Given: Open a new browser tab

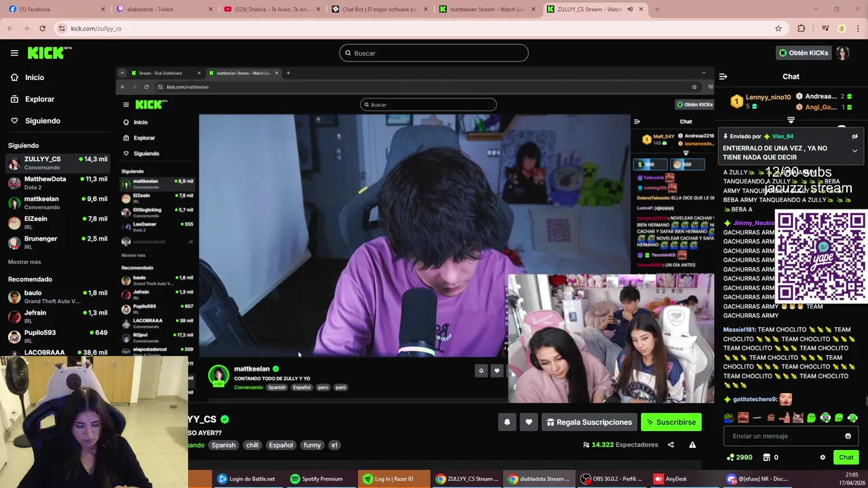Looking at the screenshot, I should (657, 9).
